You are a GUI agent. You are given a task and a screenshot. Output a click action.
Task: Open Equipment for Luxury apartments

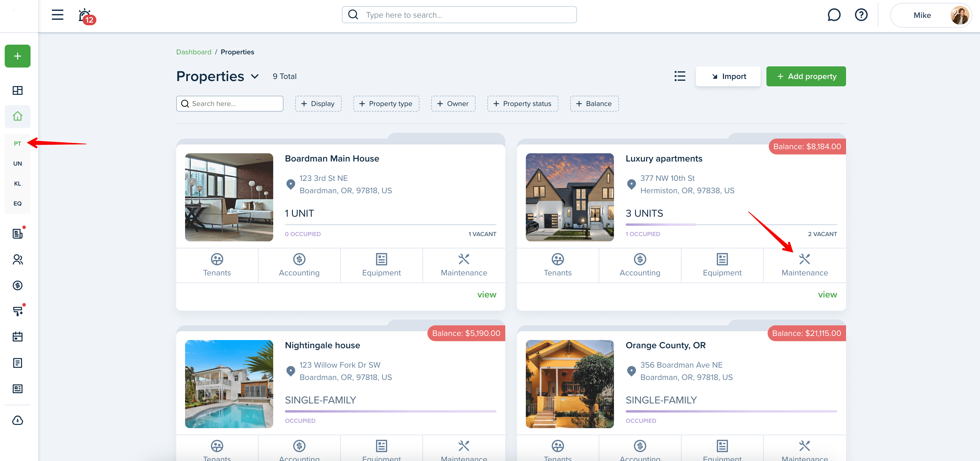722,265
